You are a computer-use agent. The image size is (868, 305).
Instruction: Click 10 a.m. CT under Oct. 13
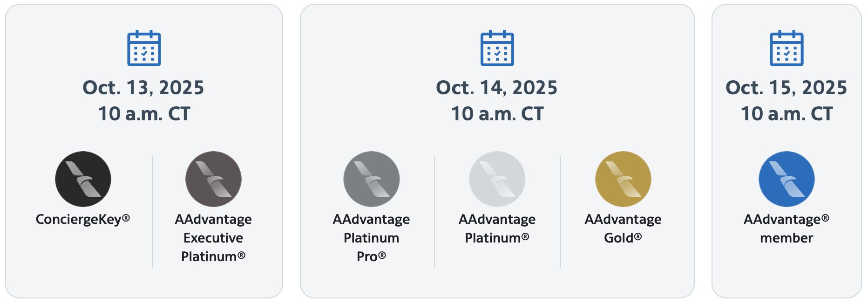(x=144, y=114)
